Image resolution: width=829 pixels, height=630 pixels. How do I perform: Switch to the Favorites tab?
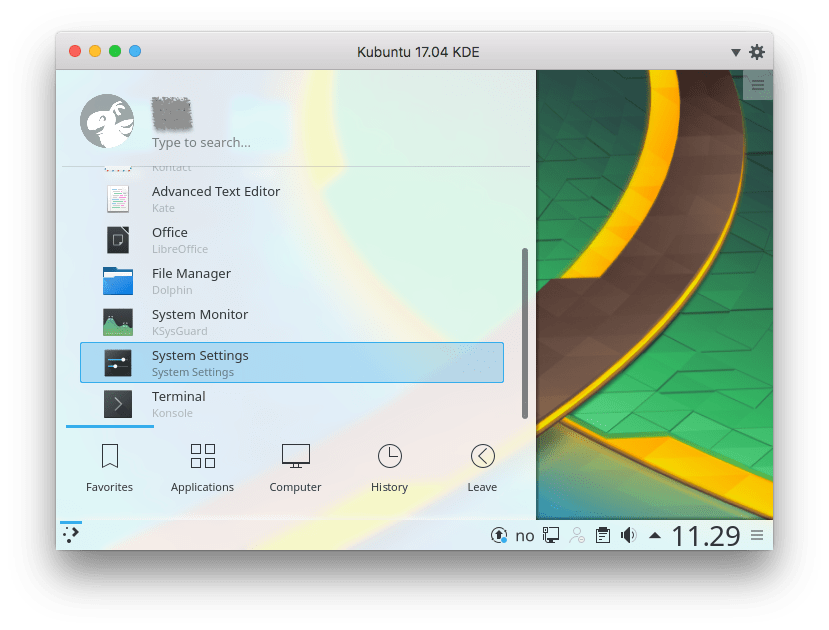109,468
